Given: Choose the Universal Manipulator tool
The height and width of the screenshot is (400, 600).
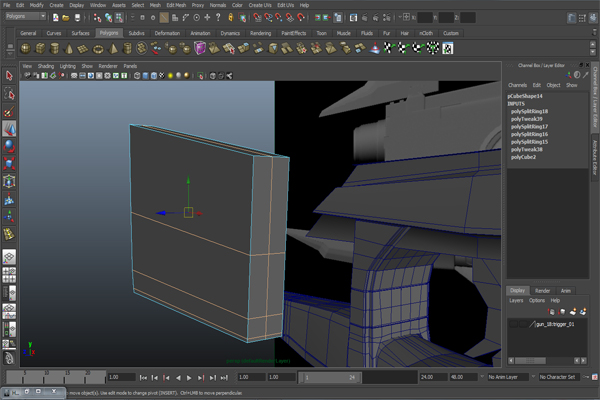Looking at the screenshot, I should [9, 181].
